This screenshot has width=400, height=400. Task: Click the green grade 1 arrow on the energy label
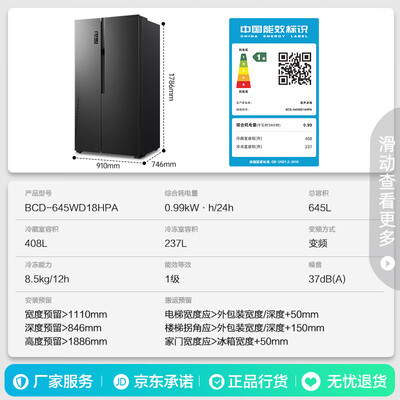259,57
